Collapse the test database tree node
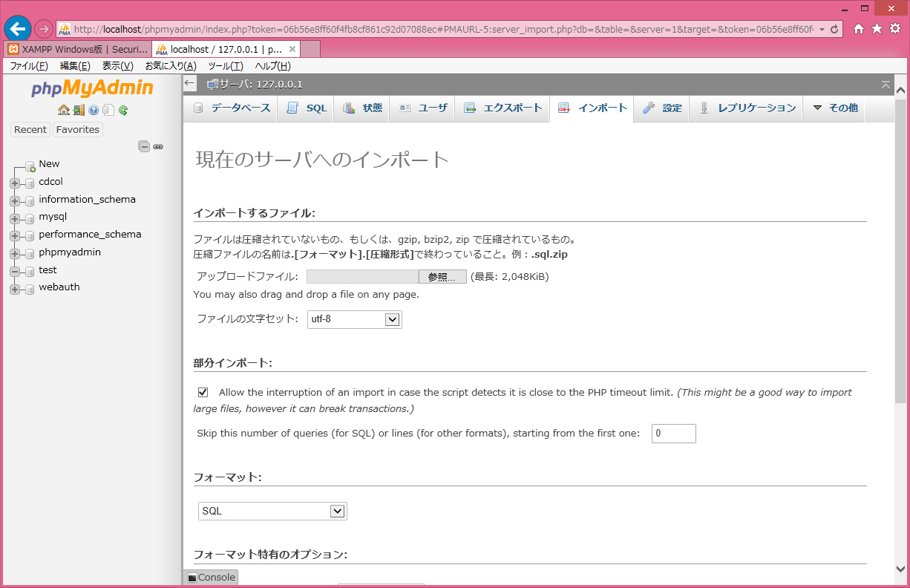 15,271
